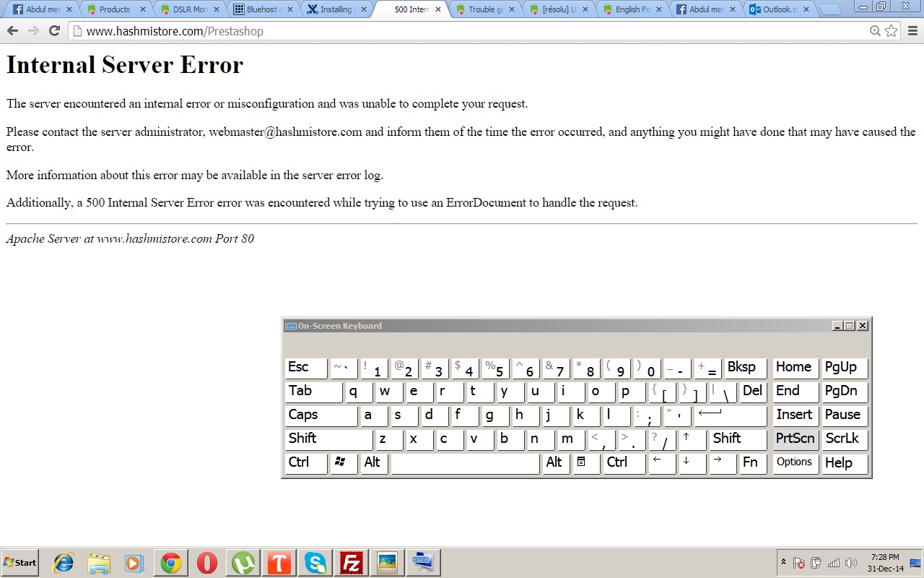
Task: Open the Chrome menu (three bars) button
Action: pyautogui.click(x=912, y=31)
